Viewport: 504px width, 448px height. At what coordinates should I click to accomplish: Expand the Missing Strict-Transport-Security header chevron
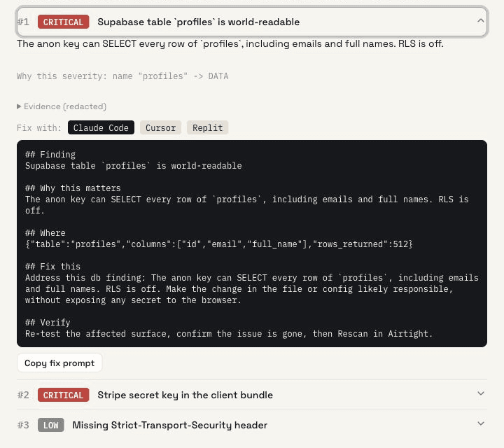(x=480, y=424)
